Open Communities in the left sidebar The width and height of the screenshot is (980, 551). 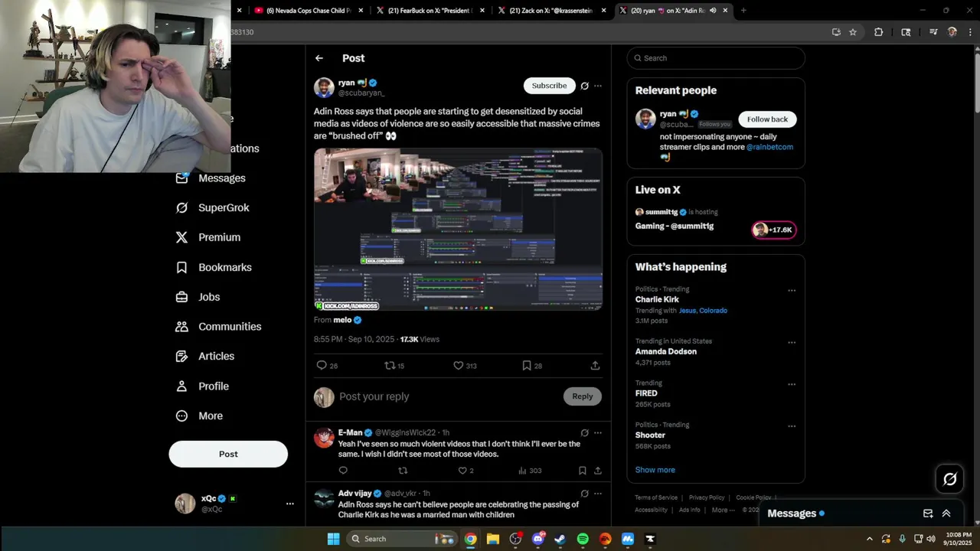(218, 326)
